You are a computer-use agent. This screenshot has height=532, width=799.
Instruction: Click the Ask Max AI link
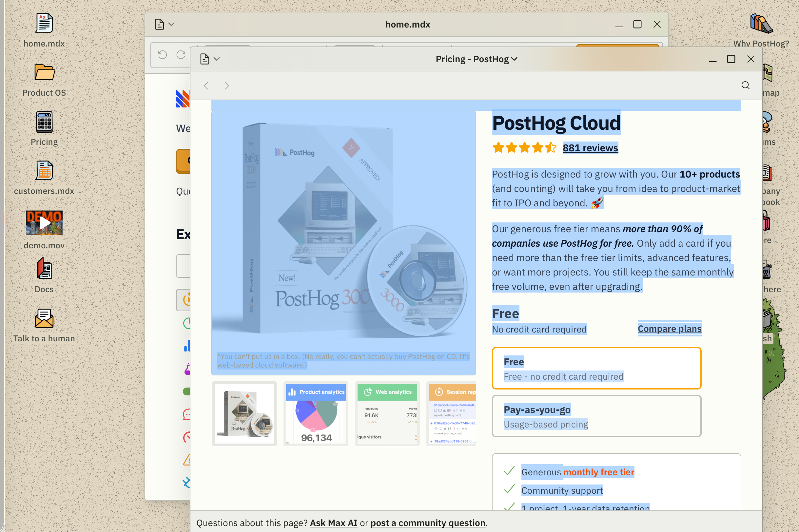coord(333,523)
